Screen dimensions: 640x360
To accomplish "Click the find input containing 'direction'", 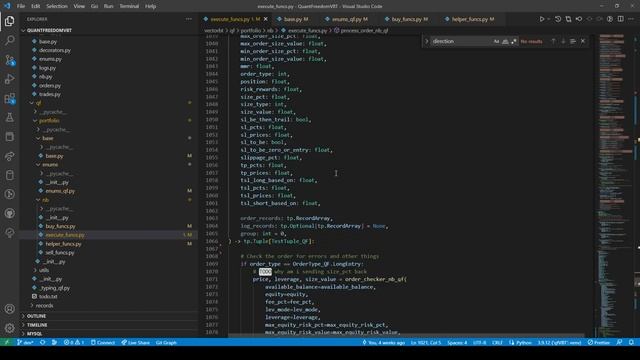I will click(461, 41).
